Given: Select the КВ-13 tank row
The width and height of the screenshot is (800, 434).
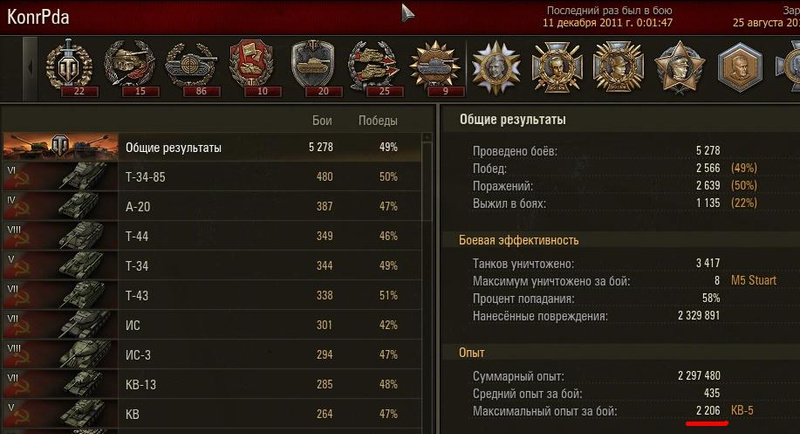Looking at the screenshot, I should point(212,384).
